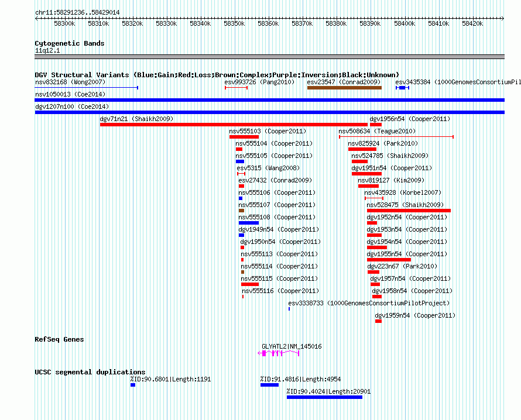
Task: Open the dgv1951n54 (Cooper2011) label
Action: 392,168
